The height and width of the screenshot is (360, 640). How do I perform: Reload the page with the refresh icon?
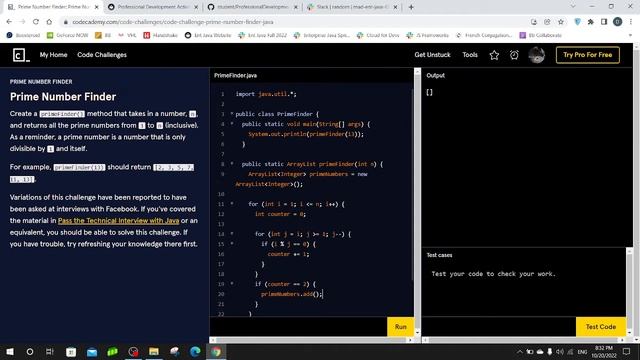[x=36, y=22]
